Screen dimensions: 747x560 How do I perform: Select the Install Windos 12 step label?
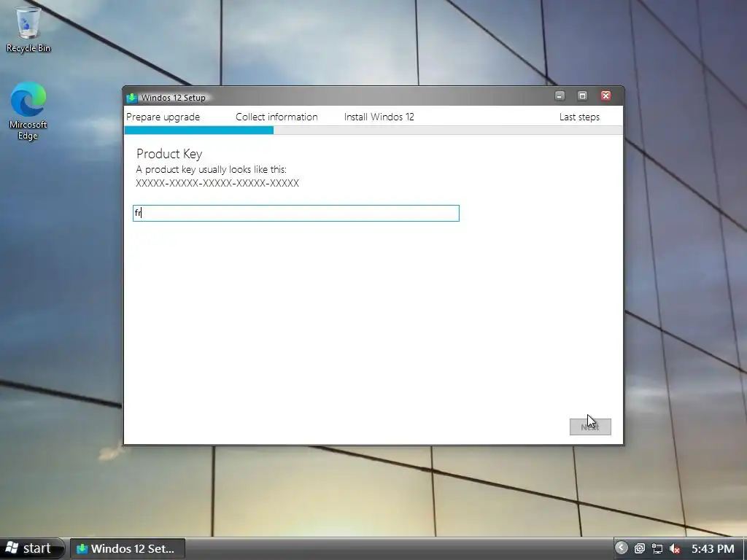[379, 117]
